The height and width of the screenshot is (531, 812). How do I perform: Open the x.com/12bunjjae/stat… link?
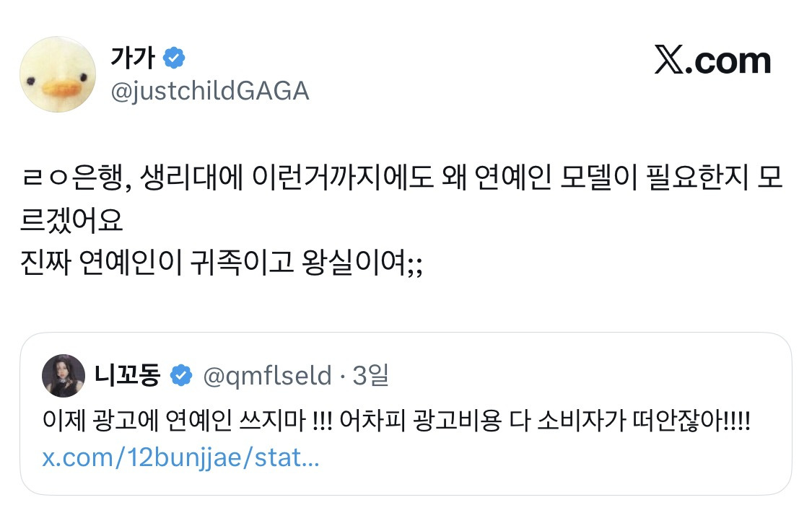tap(180, 458)
